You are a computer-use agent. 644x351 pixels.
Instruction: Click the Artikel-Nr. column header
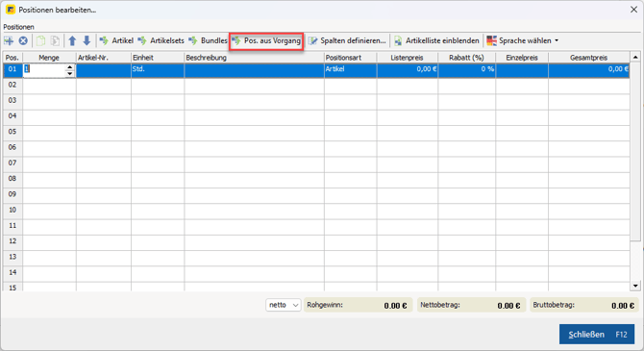[104, 58]
